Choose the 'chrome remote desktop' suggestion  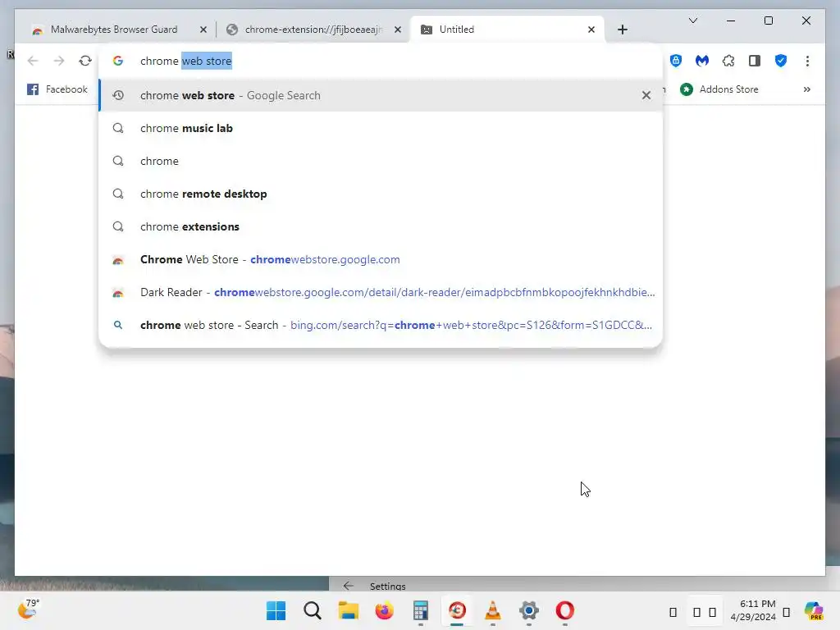[381, 194]
